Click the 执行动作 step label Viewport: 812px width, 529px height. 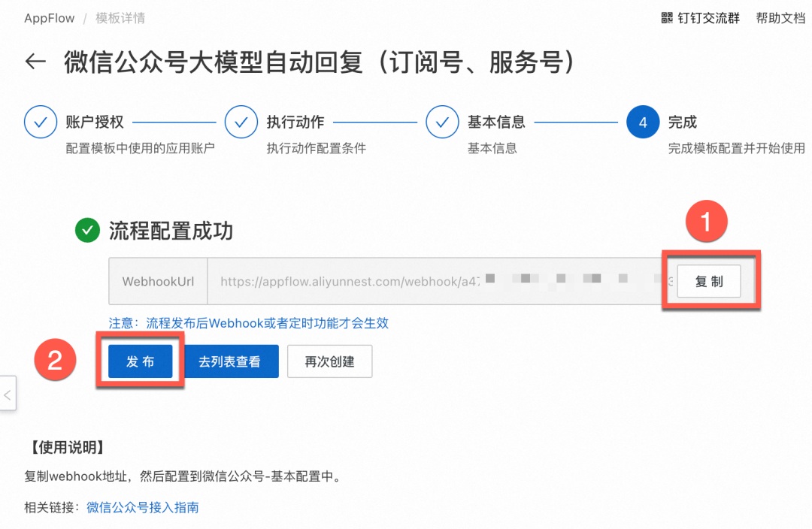pyautogui.click(x=295, y=122)
